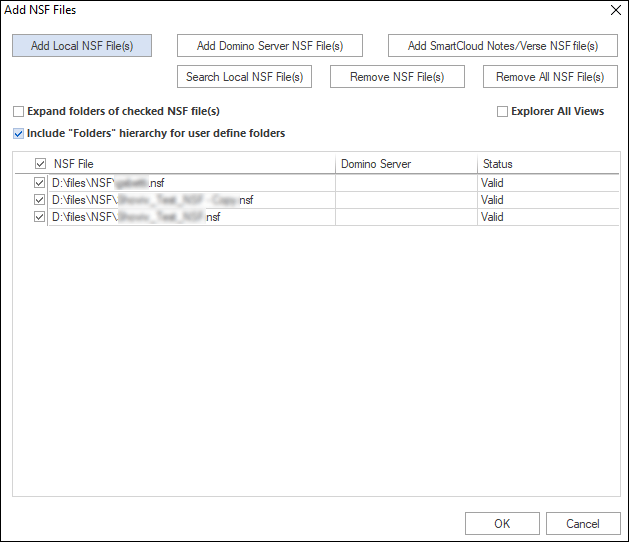
Task: Click Remove All NSF File(s)
Action: pyautogui.click(x=550, y=77)
